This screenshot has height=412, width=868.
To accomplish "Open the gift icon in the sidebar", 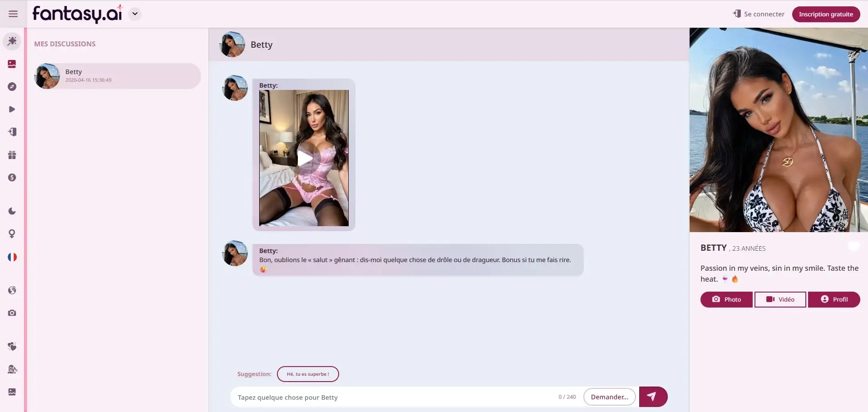I will tap(12, 155).
